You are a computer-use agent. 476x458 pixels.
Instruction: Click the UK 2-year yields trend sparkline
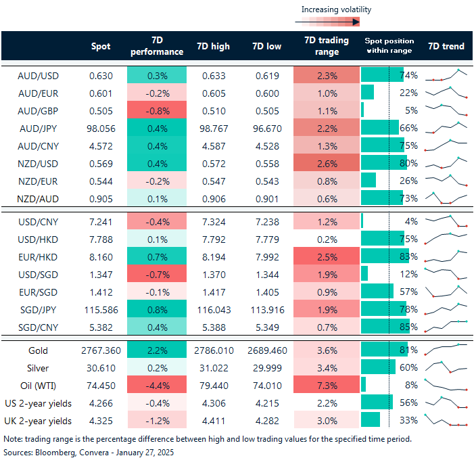coord(446,420)
